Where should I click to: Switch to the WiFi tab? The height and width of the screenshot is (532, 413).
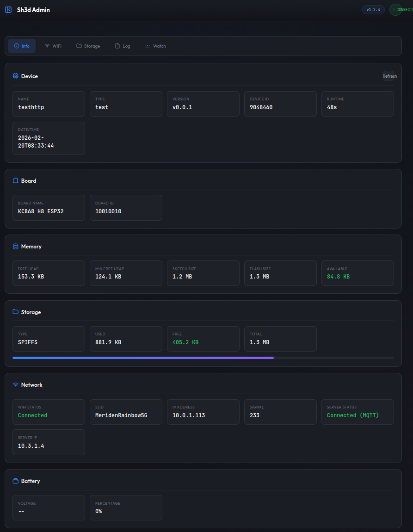point(53,46)
